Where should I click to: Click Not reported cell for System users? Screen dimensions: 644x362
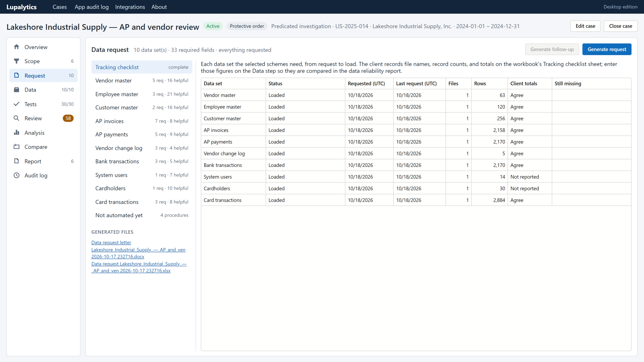click(x=530, y=177)
